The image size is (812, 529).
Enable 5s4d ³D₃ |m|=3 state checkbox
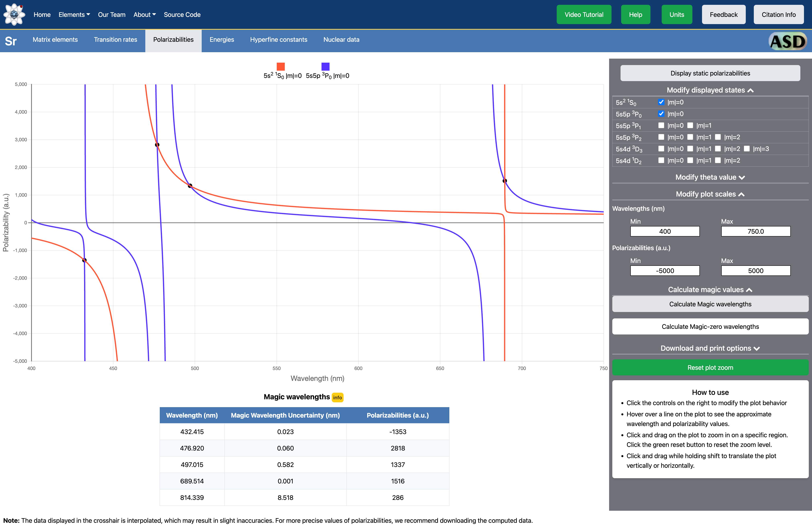[747, 149]
